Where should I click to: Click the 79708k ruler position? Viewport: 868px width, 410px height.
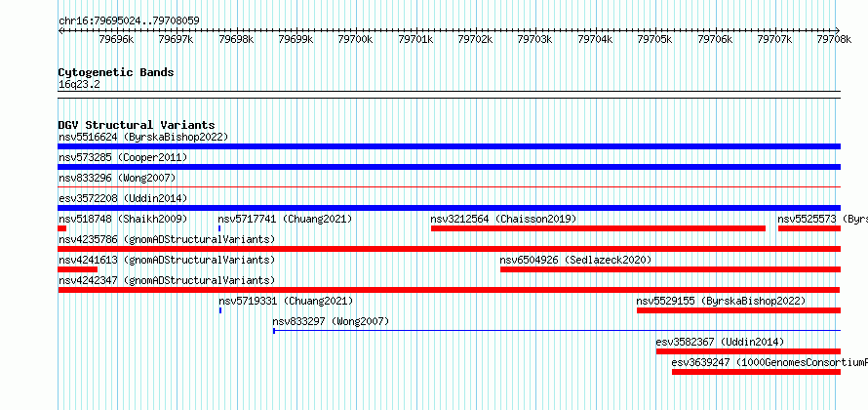click(x=834, y=39)
